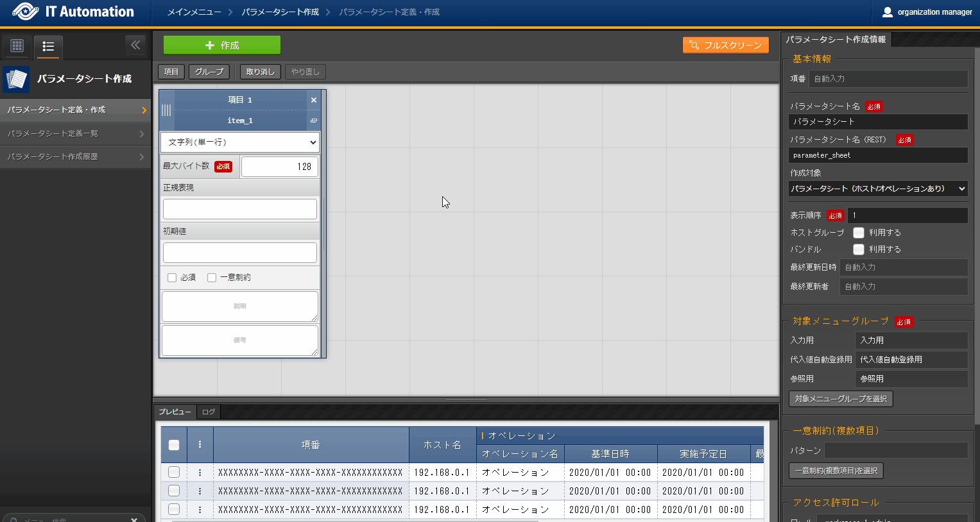Expand パラメータシート定義一覧 menu item

click(x=75, y=133)
